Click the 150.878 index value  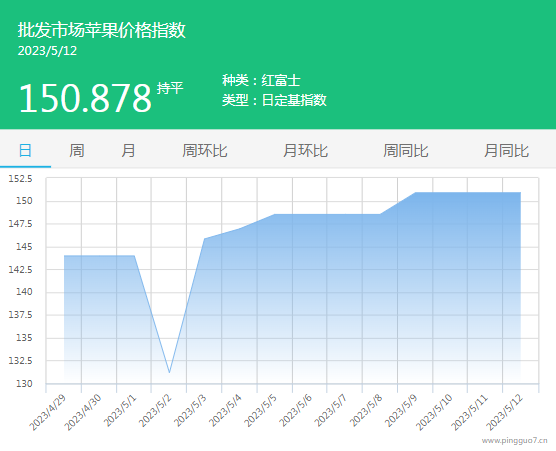point(85,98)
